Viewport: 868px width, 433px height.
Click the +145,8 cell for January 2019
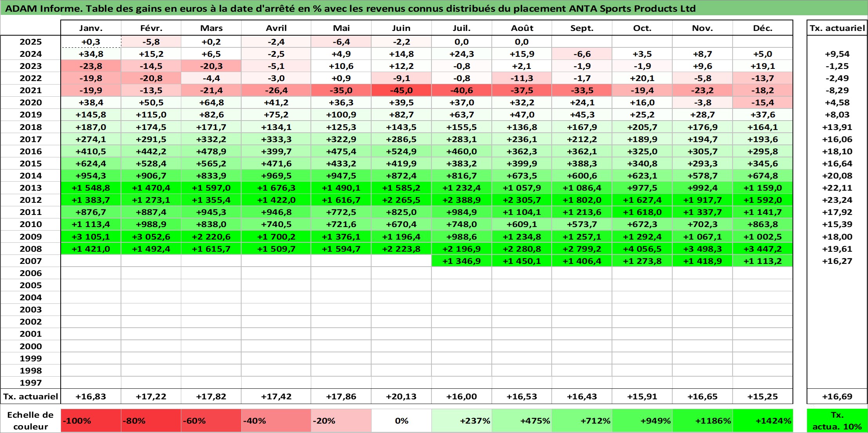(x=91, y=115)
